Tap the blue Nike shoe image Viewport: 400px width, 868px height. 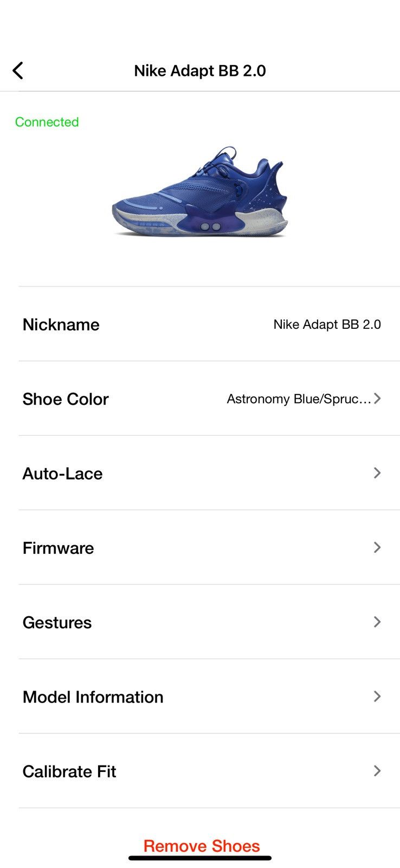pos(200,191)
